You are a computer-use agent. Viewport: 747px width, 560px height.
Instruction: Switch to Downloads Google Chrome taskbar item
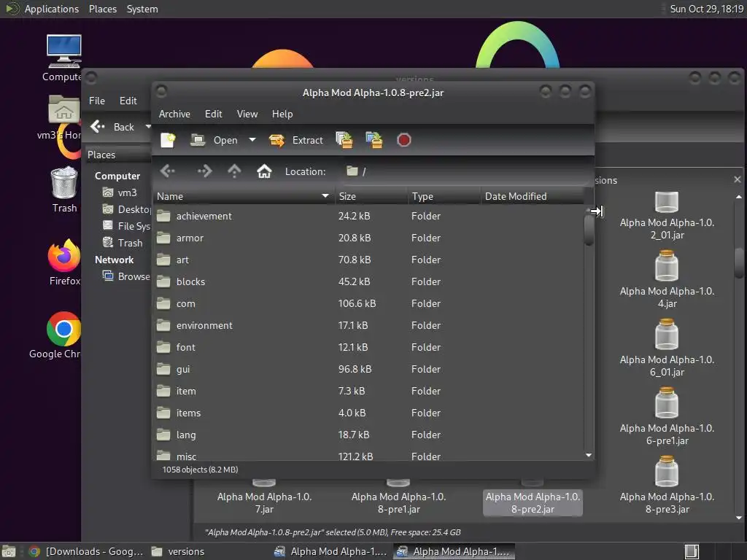click(86, 551)
